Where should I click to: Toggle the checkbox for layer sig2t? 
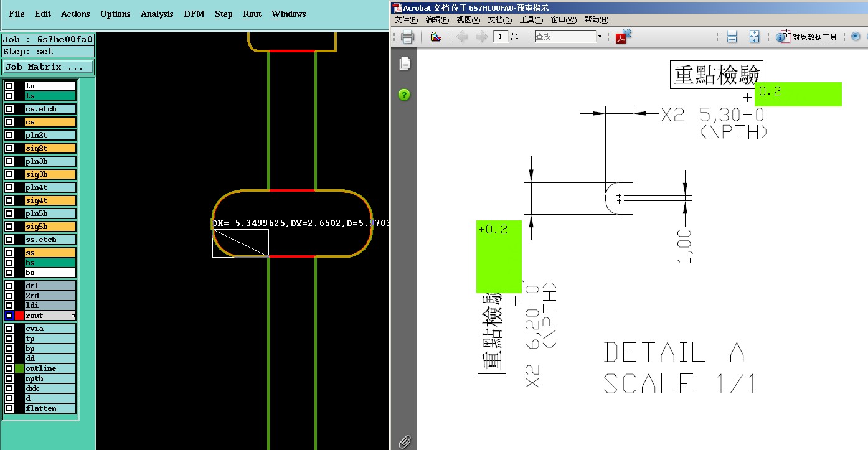click(9, 148)
